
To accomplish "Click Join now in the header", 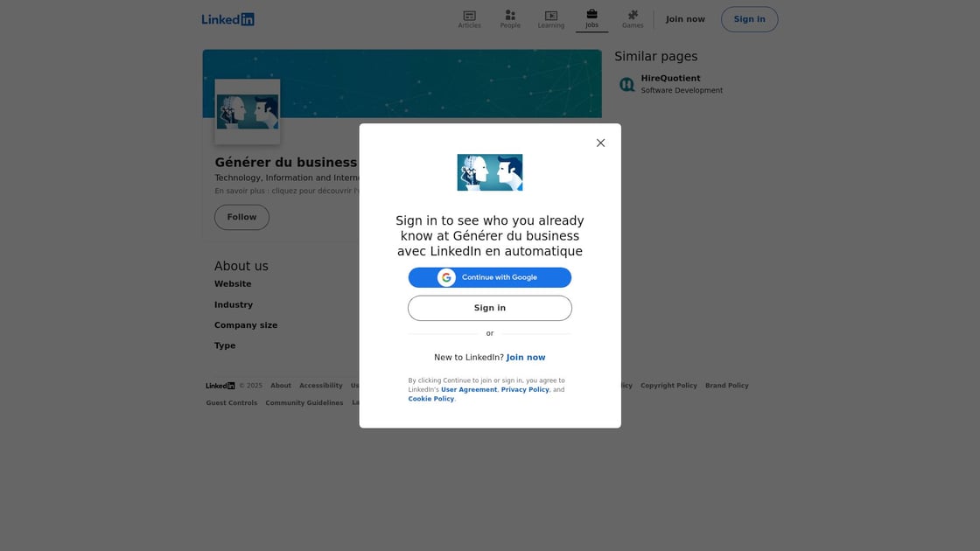I will [685, 19].
